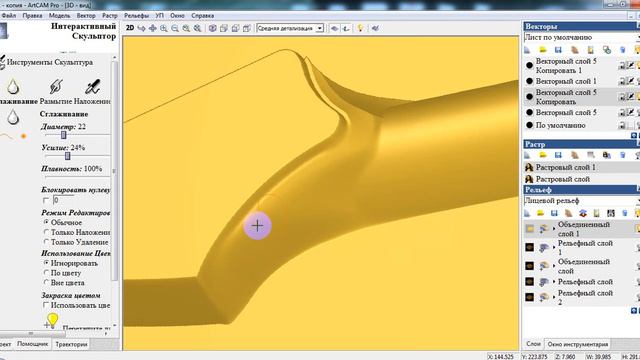Screen dimensions: 640x360
Task: Open the Окно menu
Action: 177,16
